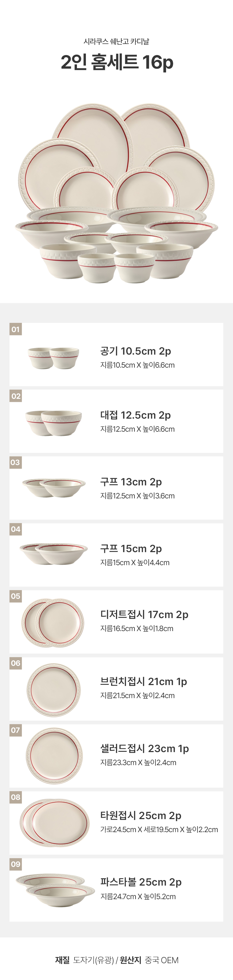
Task: Click the "재질 도자기(유광)" material text
Action: (x=84, y=960)
